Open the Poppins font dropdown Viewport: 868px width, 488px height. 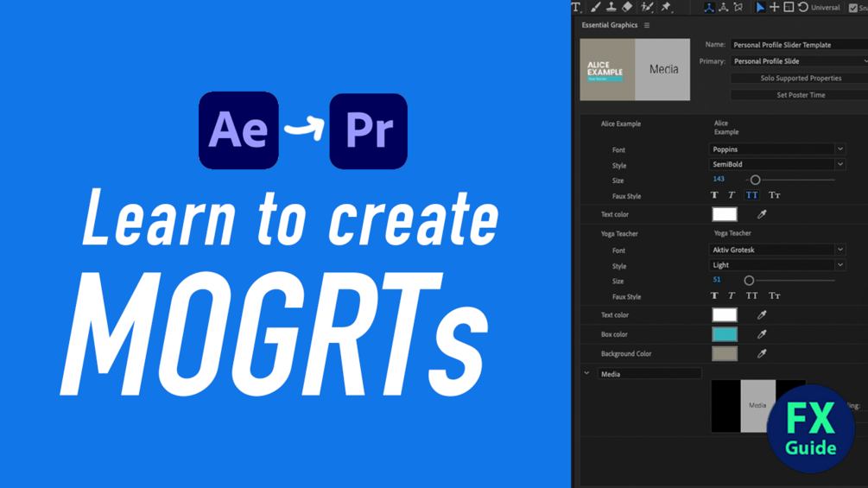coord(777,149)
